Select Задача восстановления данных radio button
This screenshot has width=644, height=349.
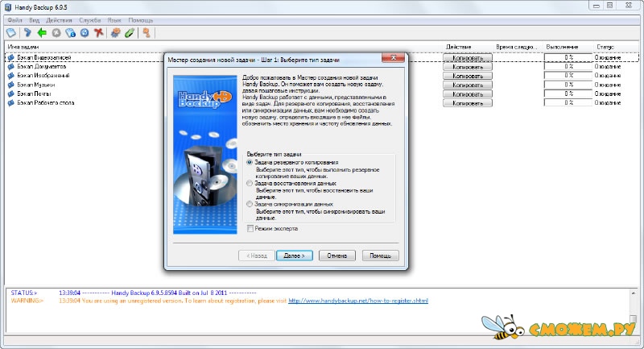click(250, 183)
